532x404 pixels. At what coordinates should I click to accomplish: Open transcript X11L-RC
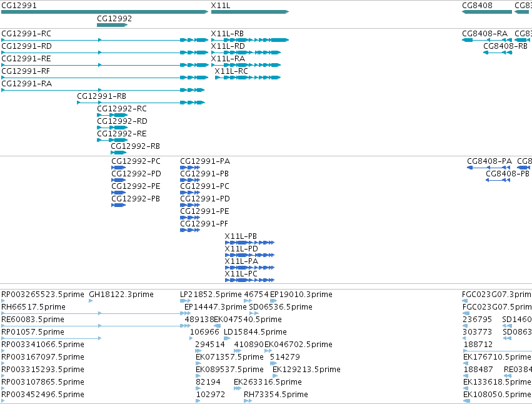(231, 71)
